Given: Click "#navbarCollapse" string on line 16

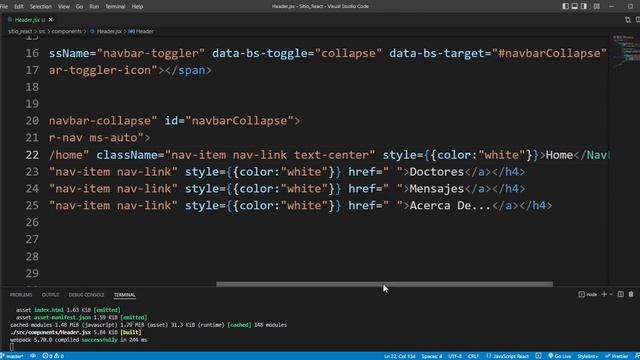Looking at the screenshot, I should point(549,53).
